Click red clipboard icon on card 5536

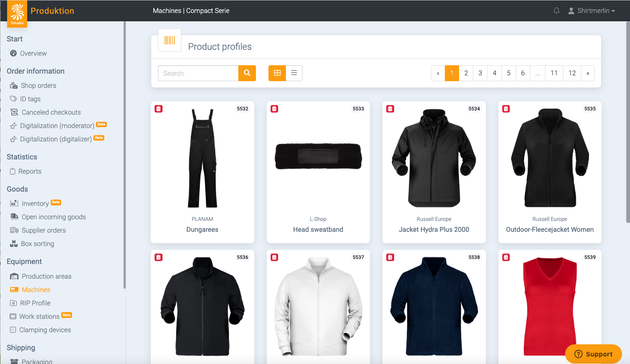point(158,257)
